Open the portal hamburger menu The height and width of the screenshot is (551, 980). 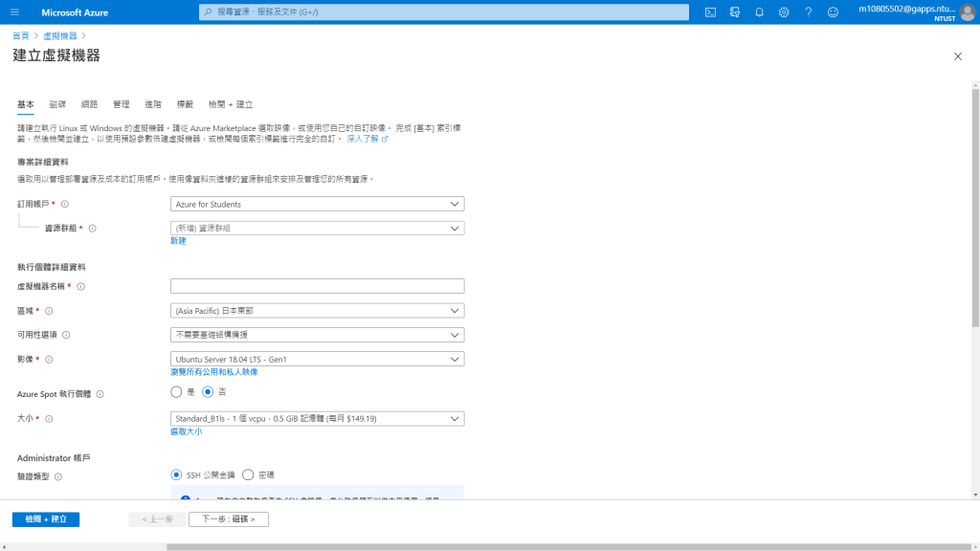pos(15,11)
